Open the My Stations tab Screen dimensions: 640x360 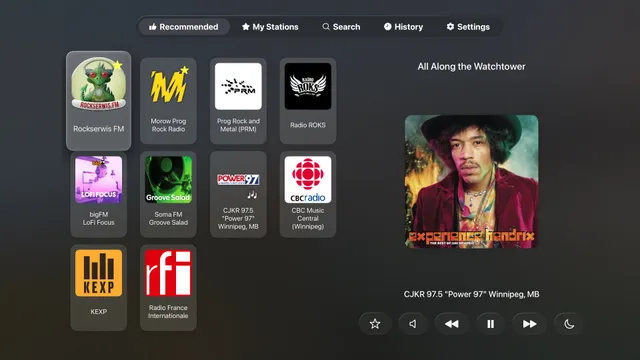click(270, 27)
